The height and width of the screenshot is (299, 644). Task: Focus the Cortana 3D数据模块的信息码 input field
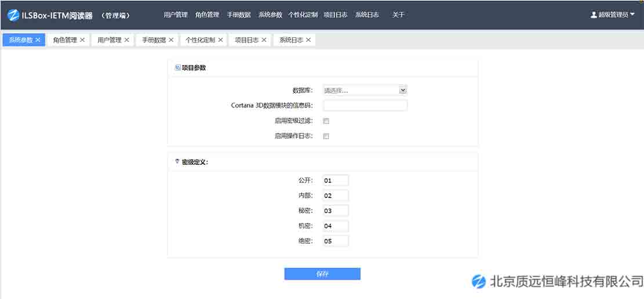tap(365, 106)
